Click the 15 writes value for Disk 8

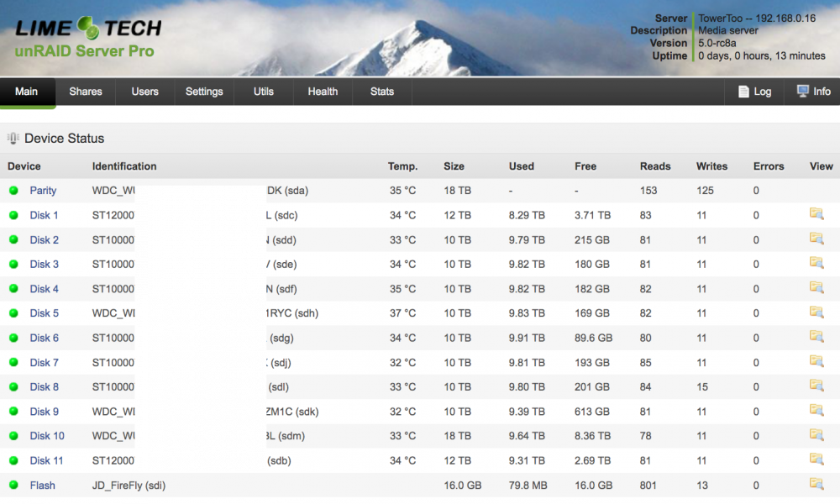coord(702,386)
